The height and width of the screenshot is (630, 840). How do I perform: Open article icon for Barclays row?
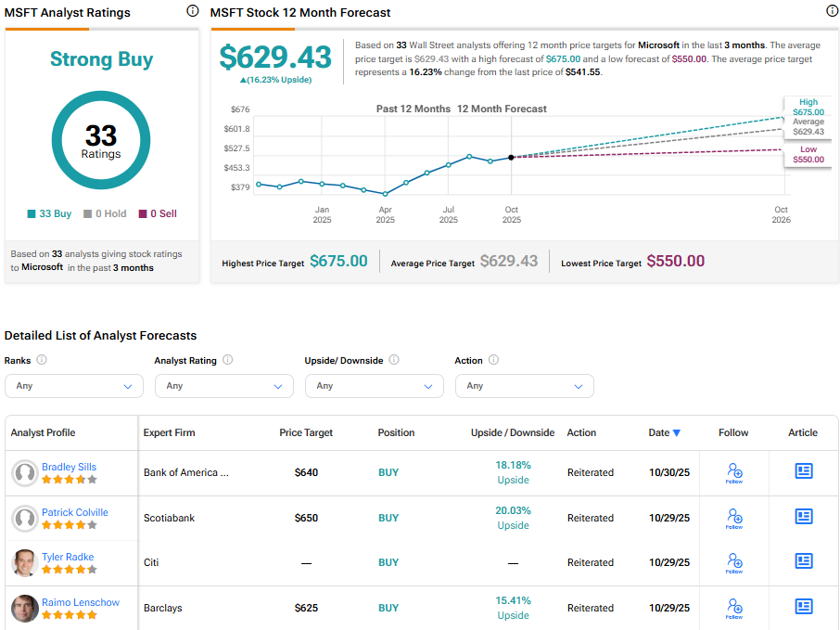click(x=804, y=607)
